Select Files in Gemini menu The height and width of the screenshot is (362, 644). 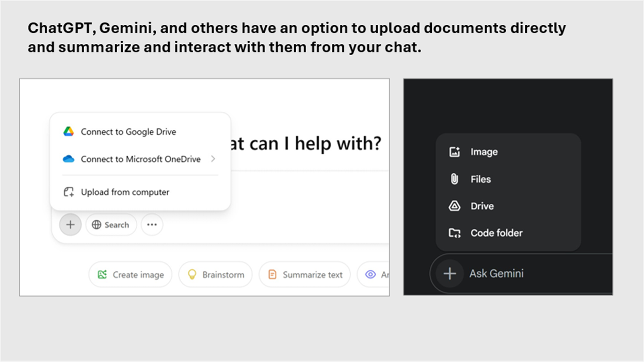point(508,179)
